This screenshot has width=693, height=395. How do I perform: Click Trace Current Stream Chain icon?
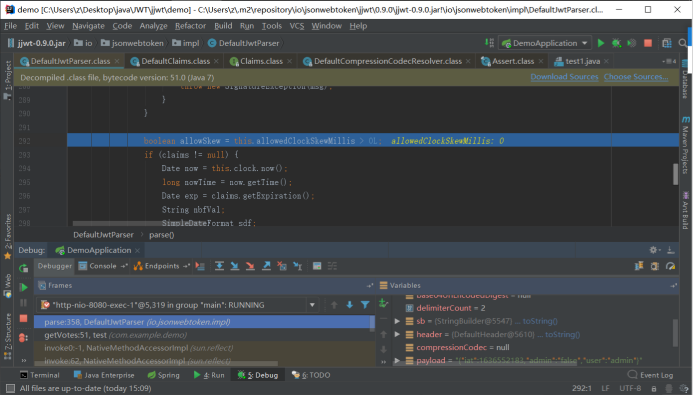pyautogui.click(x=332, y=266)
